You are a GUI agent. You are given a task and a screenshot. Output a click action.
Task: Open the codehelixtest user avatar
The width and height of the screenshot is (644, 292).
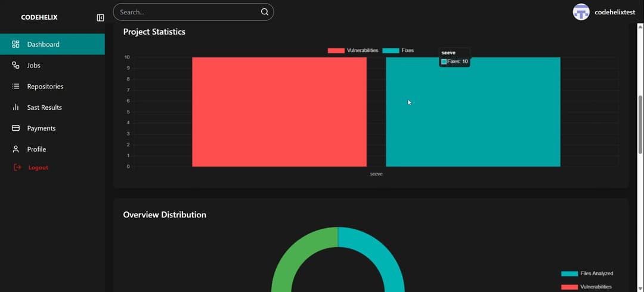click(581, 12)
